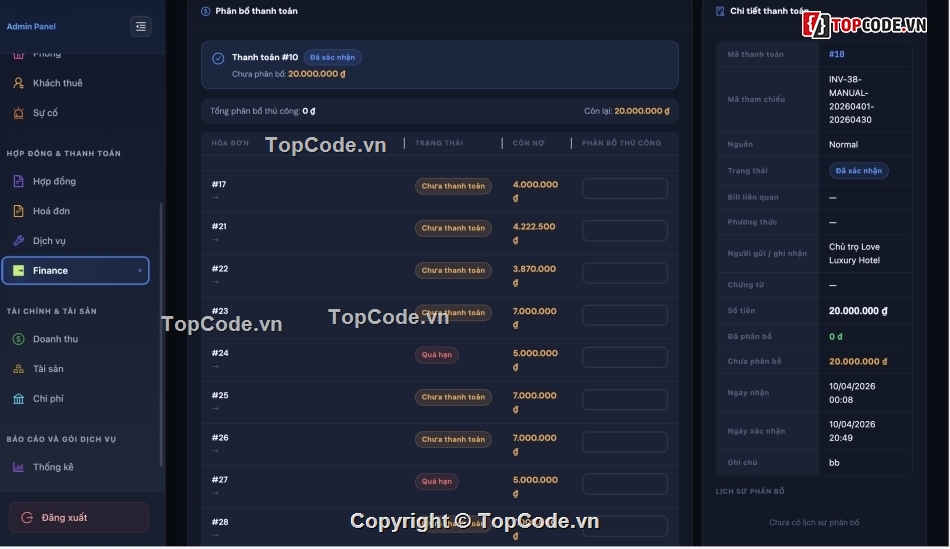Collapse sidebar with the menu toggle icon
The image size is (950, 549).
(x=141, y=27)
